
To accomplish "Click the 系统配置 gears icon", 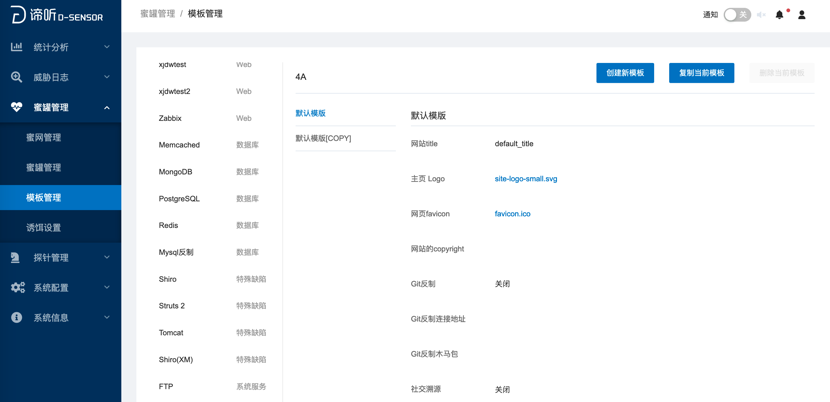I will pyautogui.click(x=17, y=287).
